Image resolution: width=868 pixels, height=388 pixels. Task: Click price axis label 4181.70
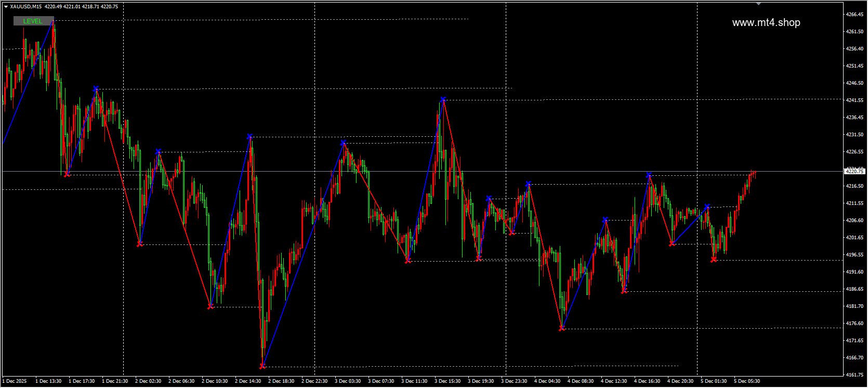854,306
